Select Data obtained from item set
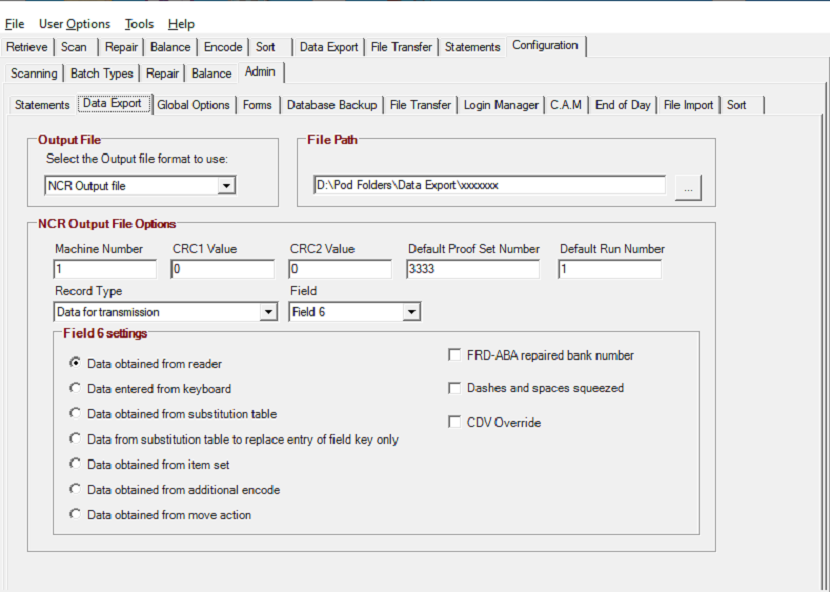The image size is (830, 593). (75, 464)
